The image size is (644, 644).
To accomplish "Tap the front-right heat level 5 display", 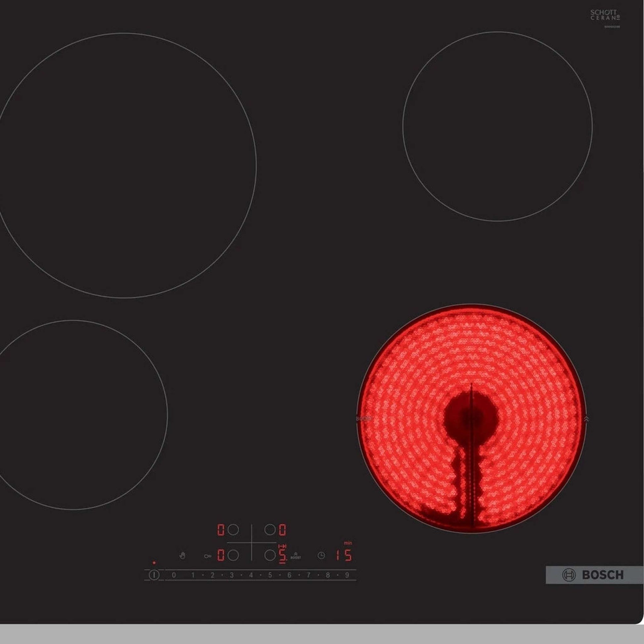I will (x=282, y=555).
